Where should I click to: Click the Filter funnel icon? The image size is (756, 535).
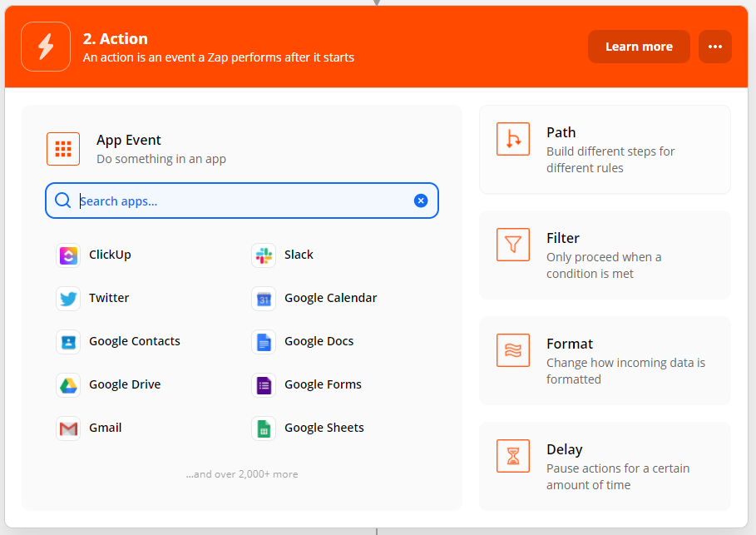coord(513,245)
